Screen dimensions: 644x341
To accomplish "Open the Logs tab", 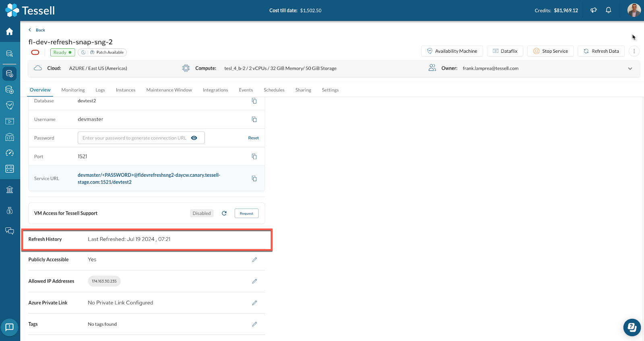I will coord(100,90).
